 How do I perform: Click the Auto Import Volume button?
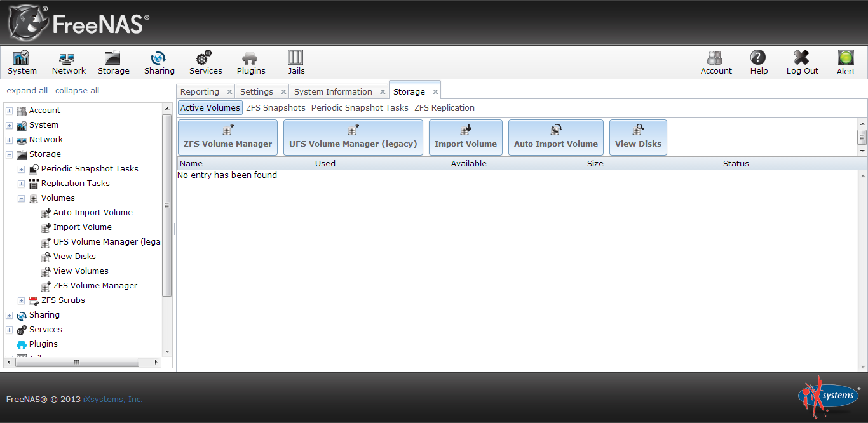coord(556,137)
